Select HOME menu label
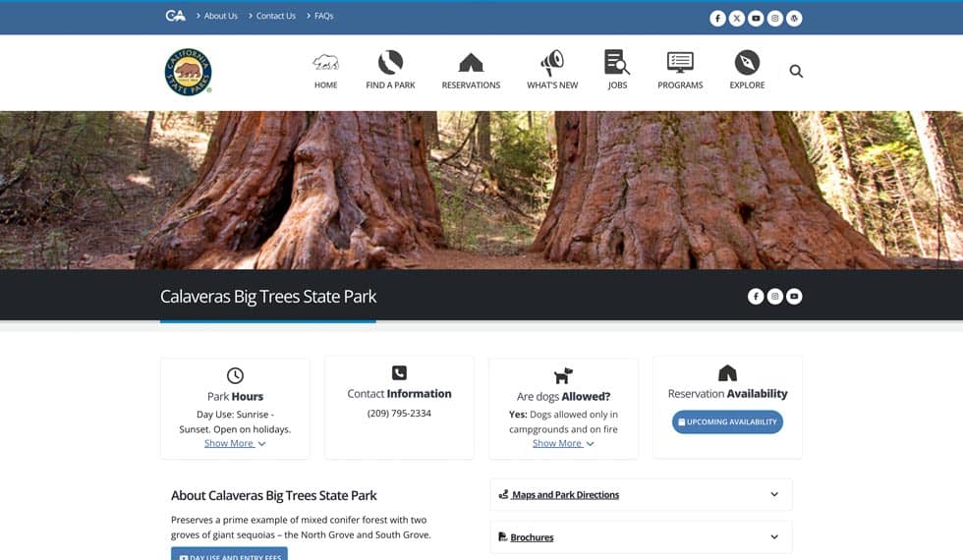This screenshot has height=560, width=963. tap(325, 85)
